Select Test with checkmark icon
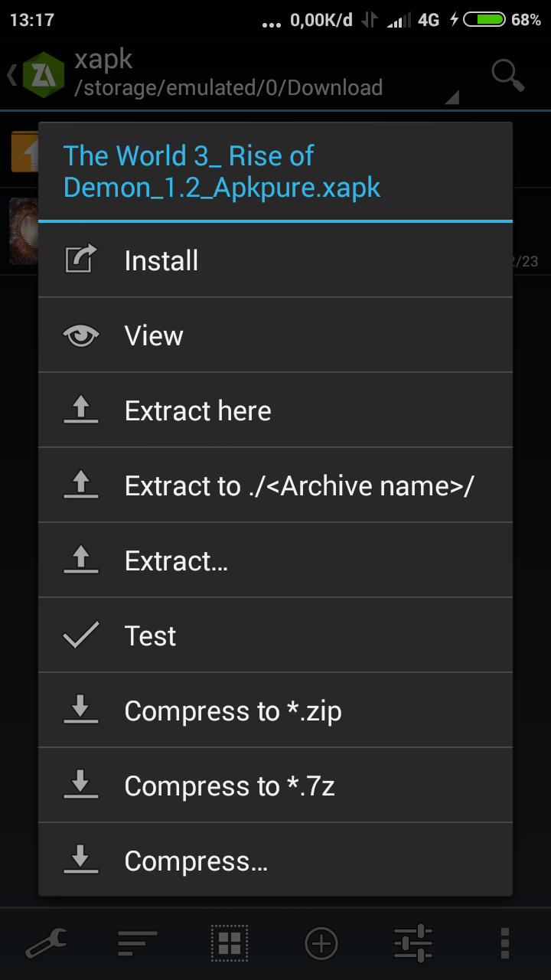The width and height of the screenshot is (551, 980). pyautogui.click(x=275, y=635)
